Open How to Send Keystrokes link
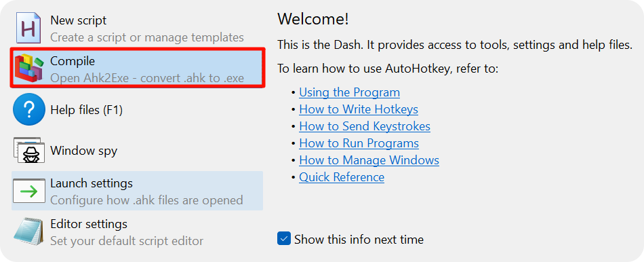This screenshot has width=644, height=262. point(365,126)
